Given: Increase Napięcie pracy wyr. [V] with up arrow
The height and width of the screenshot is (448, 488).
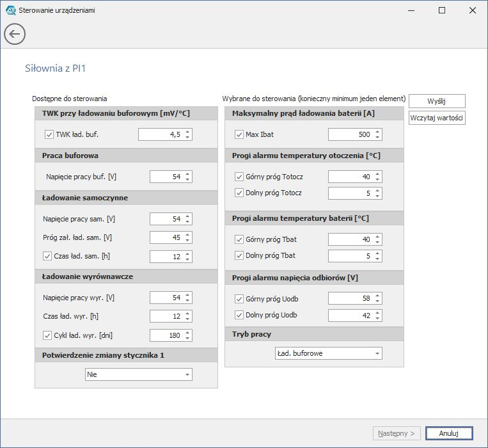Looking at the screenshot, I should click(187, 295).
